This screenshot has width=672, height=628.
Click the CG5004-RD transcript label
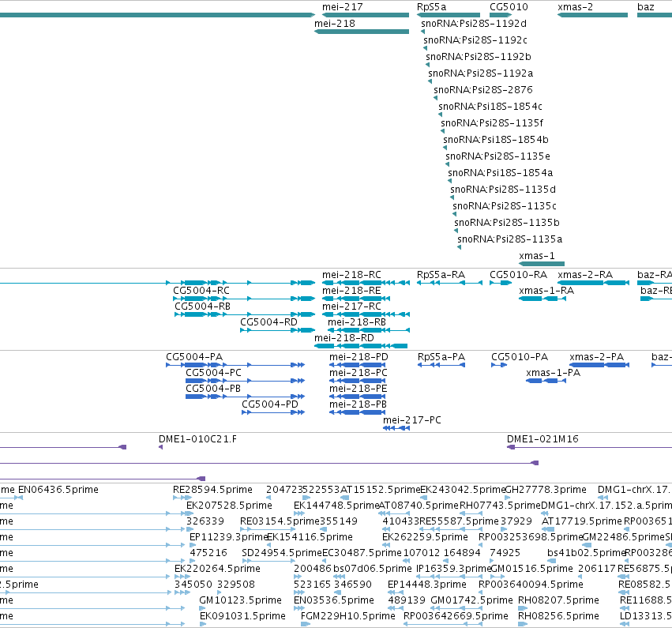point(268,322)
